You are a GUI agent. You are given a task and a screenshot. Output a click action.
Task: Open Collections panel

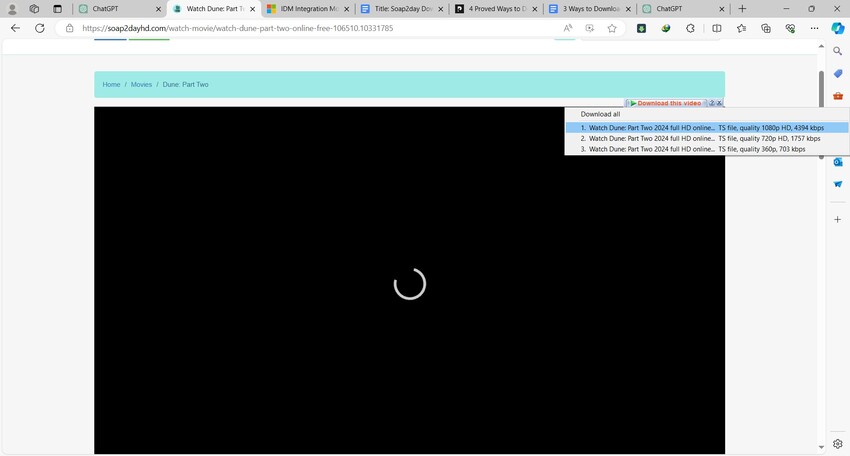765,28
